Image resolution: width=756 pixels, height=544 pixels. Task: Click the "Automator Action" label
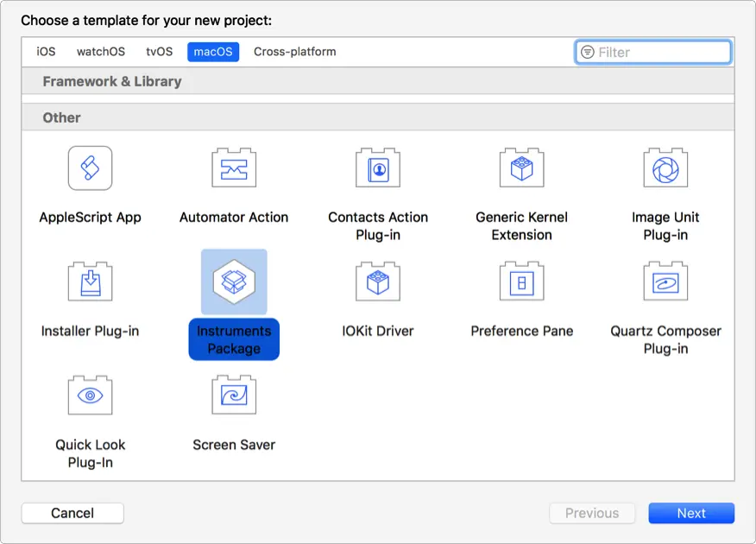[234, 218]
